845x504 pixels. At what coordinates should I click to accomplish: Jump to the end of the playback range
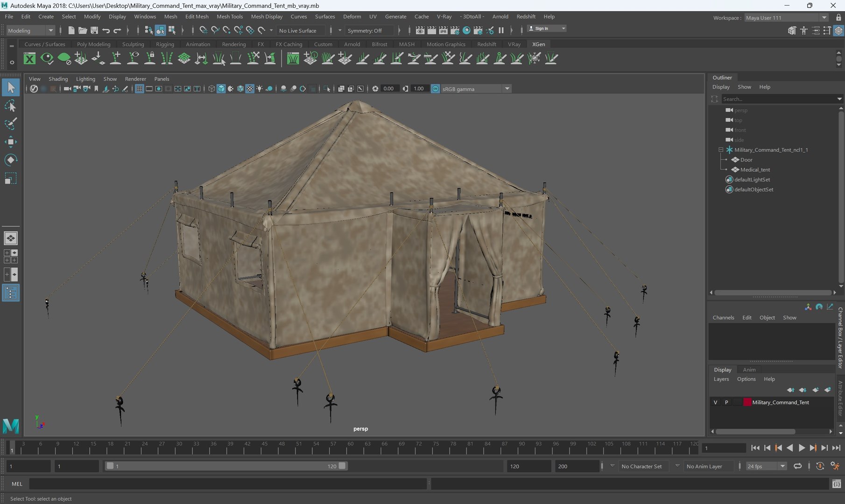pos(836,448)
